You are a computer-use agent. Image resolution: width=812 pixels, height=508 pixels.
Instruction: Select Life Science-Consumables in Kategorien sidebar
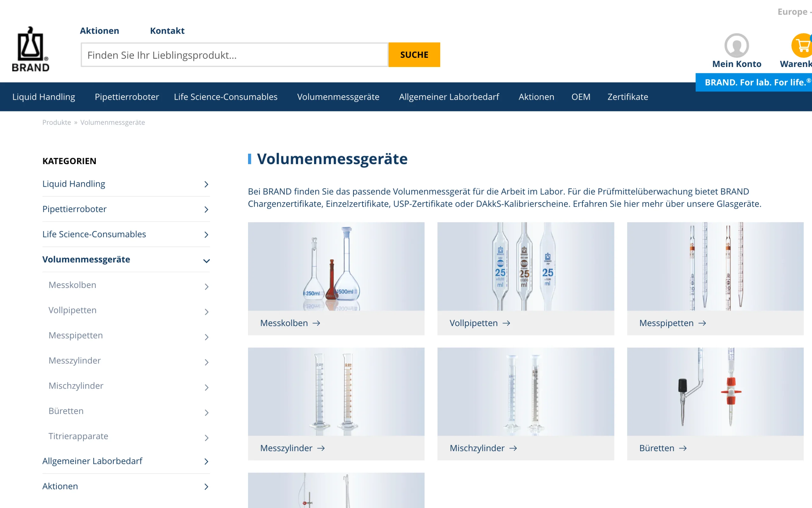pos(94,235)
